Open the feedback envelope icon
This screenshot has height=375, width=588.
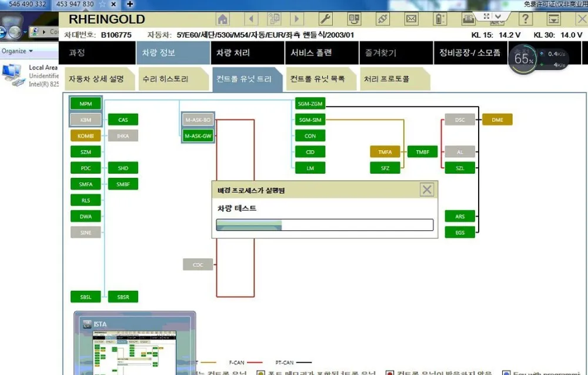pyautogui.click(x=410, y=19)
